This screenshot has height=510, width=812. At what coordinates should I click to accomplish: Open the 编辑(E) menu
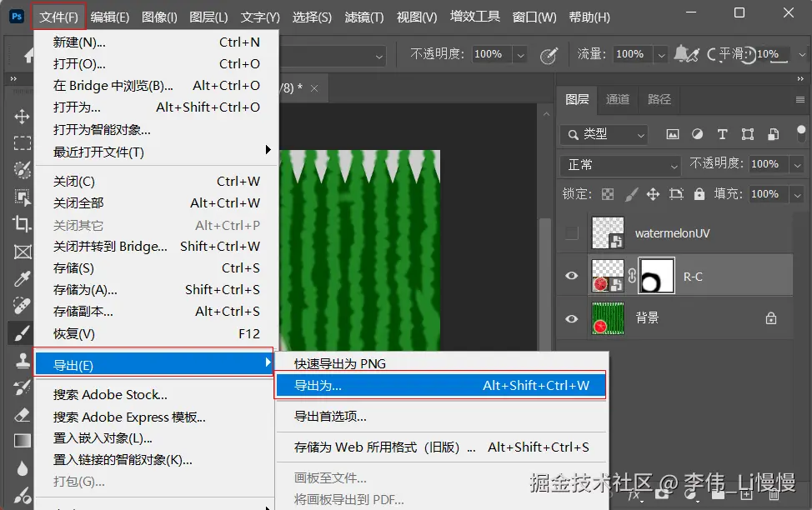[x=110, y=17]
